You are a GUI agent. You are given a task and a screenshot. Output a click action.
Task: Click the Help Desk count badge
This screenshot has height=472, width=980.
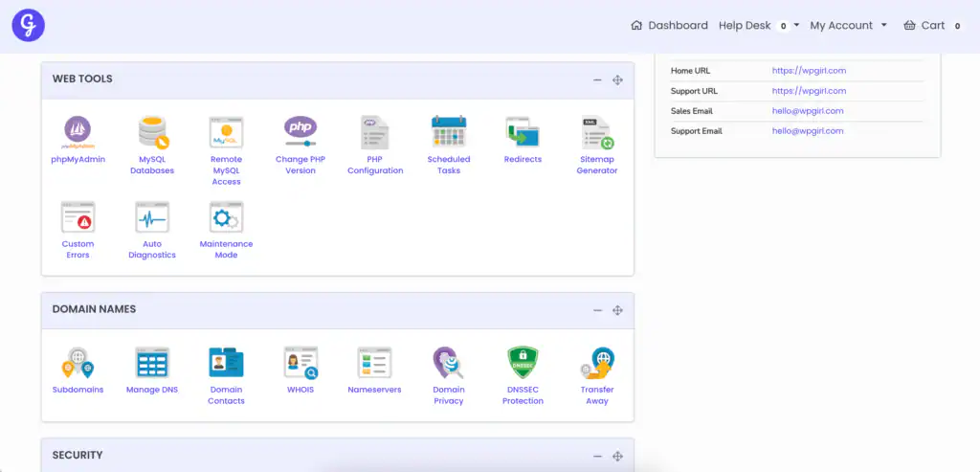coord(783,26)
